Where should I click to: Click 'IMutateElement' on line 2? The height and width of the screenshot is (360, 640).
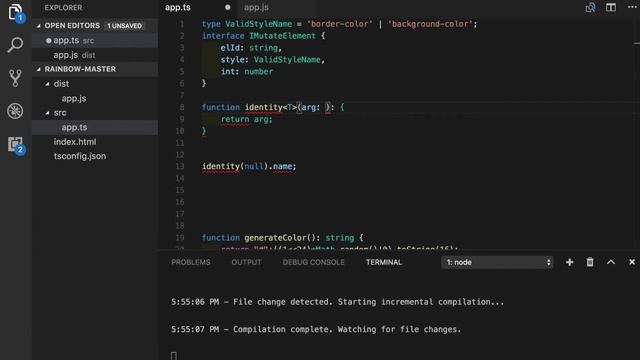point(282,36)
